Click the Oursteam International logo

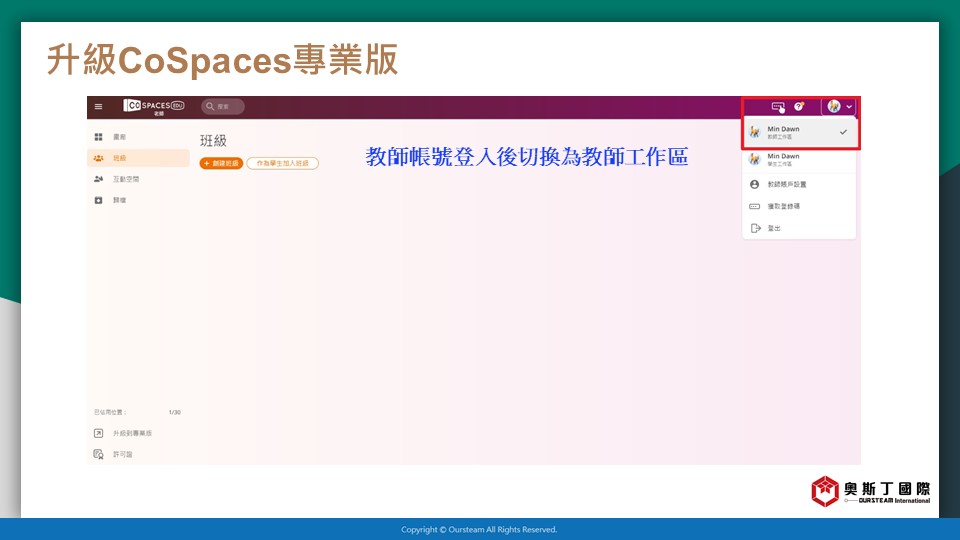(870, 491)
